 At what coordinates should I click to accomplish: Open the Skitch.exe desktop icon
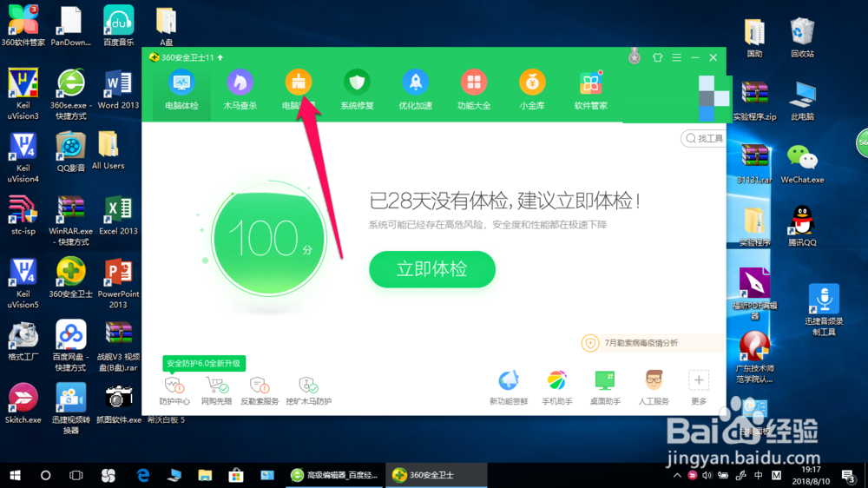coord(23,404)
